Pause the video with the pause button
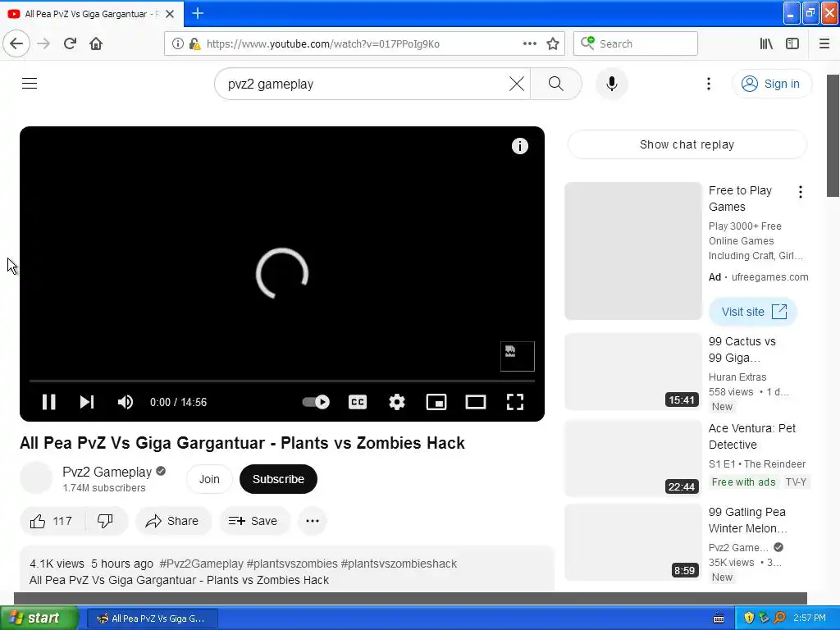840x630 pixels. pos(48,402)
